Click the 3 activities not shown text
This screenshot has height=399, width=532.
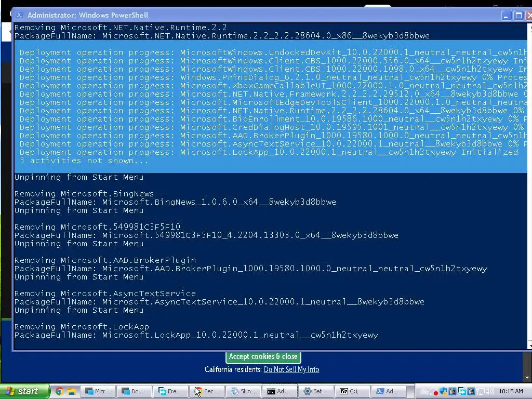coord(84,161)
